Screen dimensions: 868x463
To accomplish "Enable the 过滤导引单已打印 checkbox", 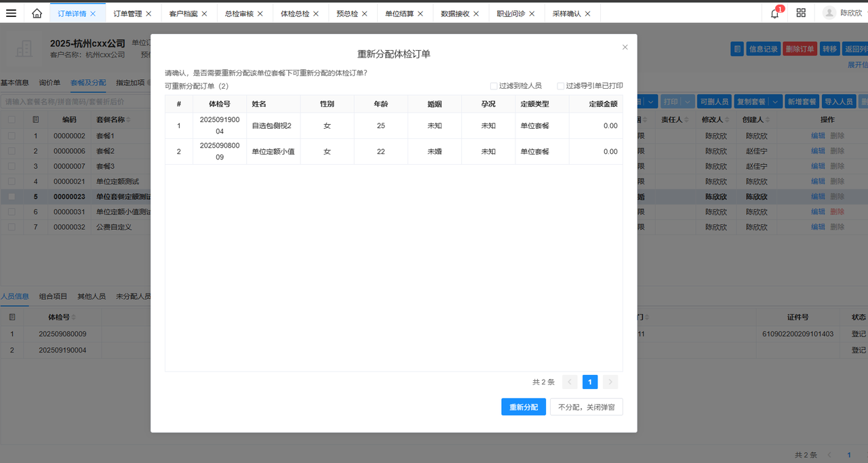I will pyautogui.click(x=561, y=86).
